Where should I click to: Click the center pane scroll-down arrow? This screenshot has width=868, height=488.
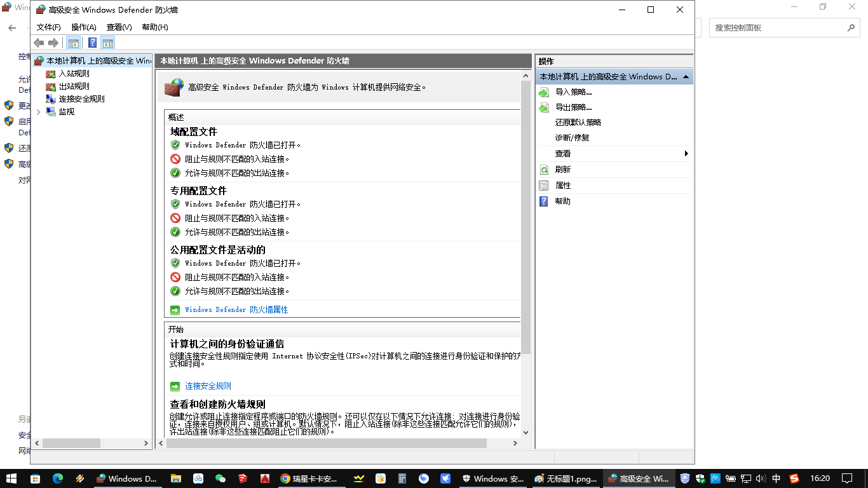pos(526,432)
